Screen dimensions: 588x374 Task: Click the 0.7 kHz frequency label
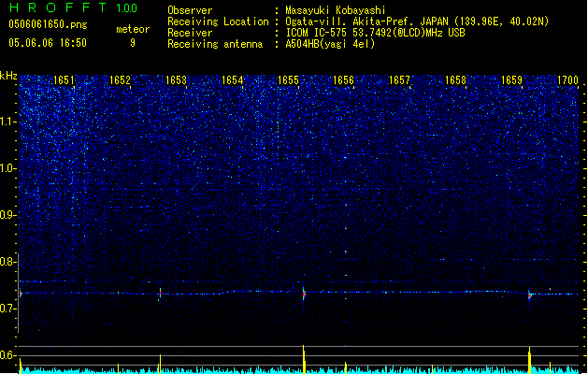coord(8,309)
